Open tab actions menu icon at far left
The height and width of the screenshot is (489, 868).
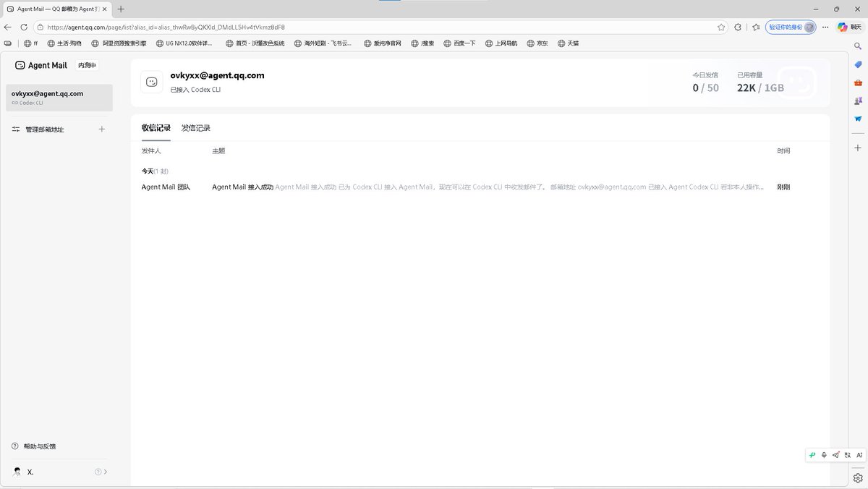point(7,43)
